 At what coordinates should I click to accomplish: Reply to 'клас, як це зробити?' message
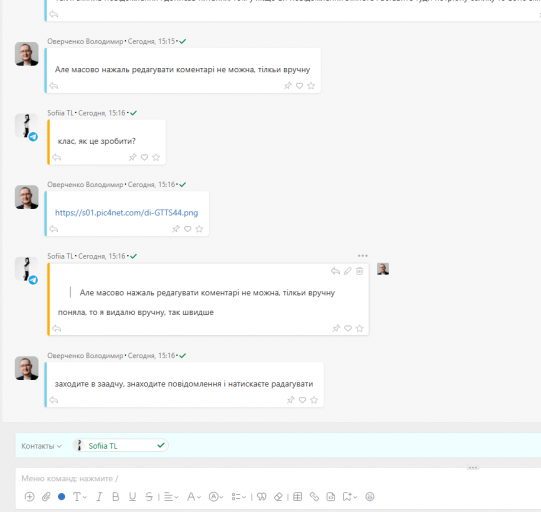[x=57, y=157]
